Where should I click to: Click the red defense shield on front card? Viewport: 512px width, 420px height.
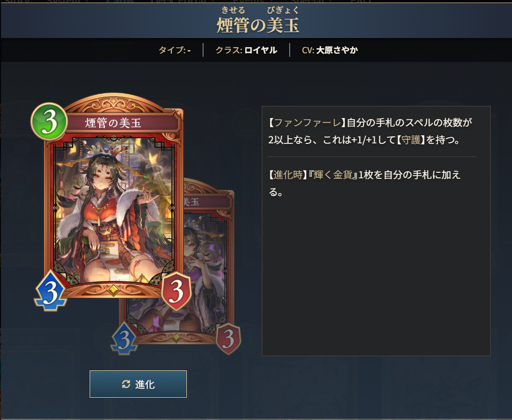click(176, 291)
